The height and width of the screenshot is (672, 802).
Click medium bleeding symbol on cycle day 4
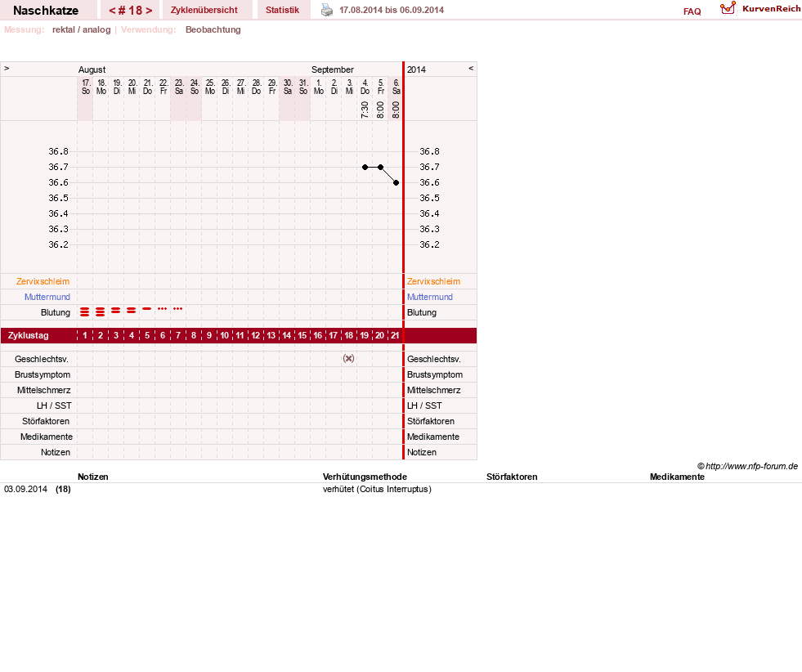click(x=132, y=311)
